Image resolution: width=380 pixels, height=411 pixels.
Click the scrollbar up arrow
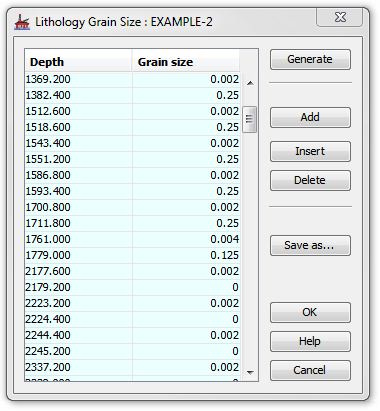[x=250, y=83]
